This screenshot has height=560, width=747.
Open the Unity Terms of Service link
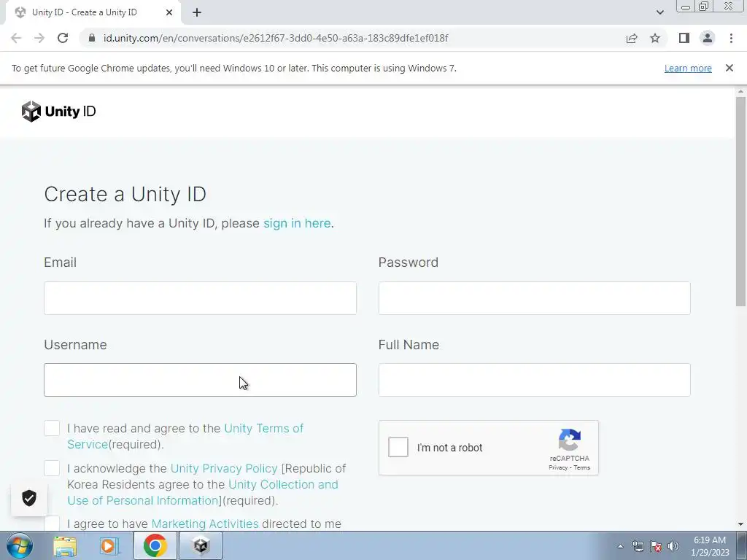tap(263, 428)
